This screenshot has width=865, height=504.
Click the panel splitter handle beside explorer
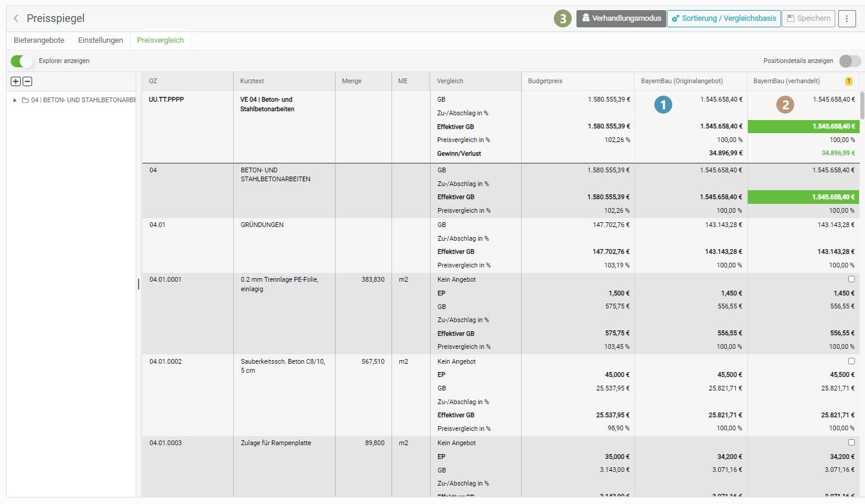click(x=139, y=284)
